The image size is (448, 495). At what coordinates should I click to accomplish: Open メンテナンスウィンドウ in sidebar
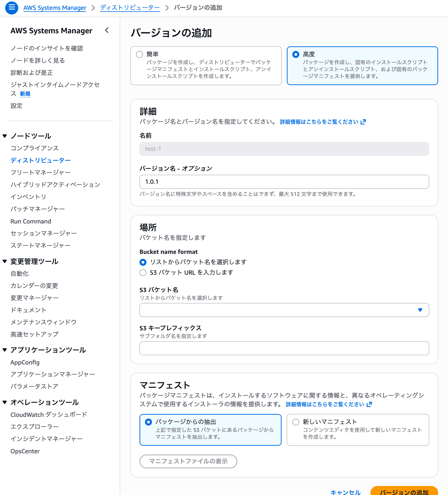click(43, 322)
